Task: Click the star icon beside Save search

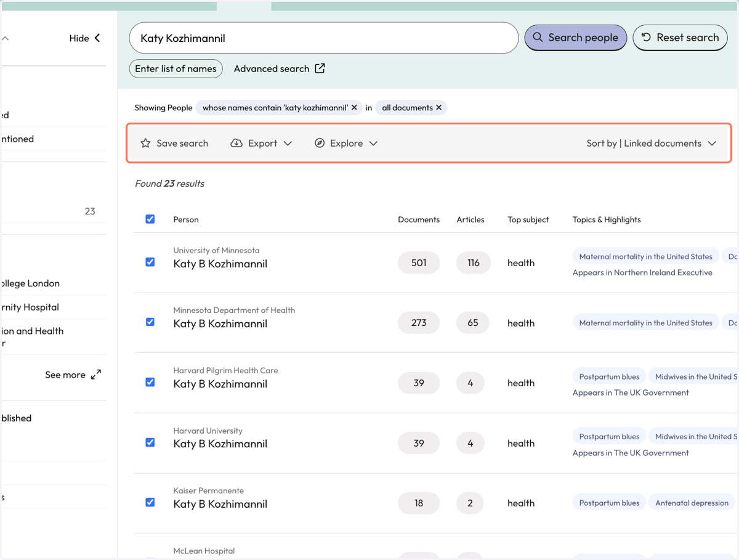Action: 145,143
